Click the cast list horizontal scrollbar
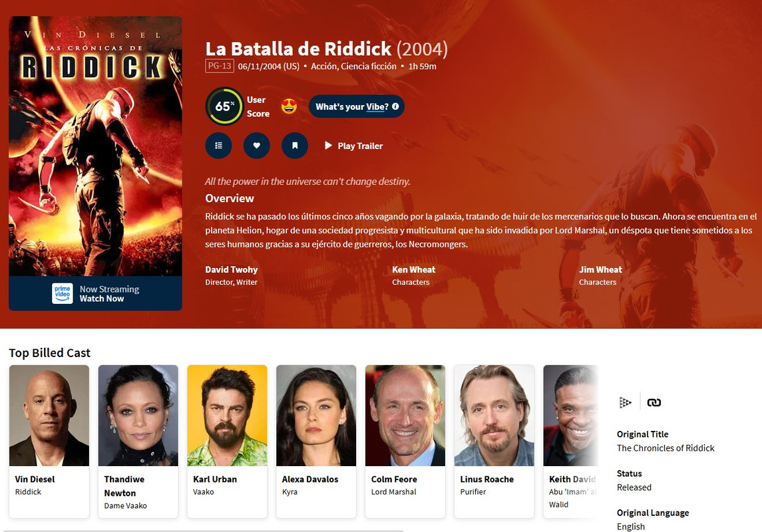Screen dimensions: 762x532 [203, 531]
